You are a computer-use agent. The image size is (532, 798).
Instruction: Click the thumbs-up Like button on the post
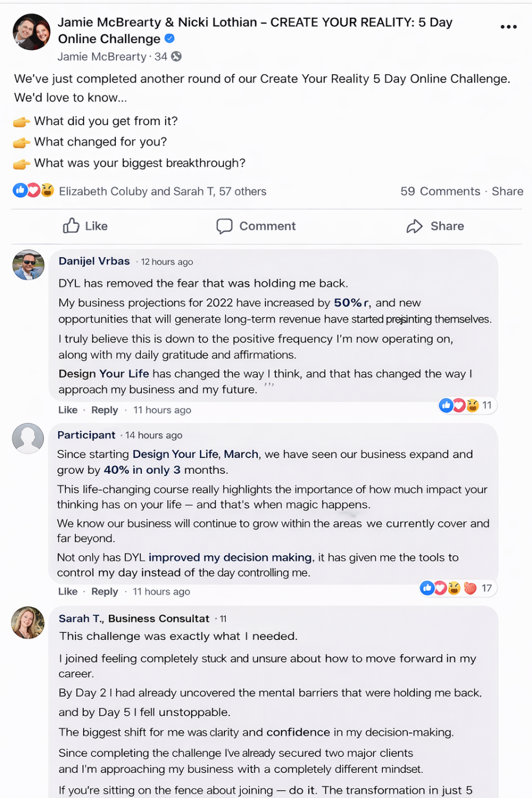coord(85,226)
